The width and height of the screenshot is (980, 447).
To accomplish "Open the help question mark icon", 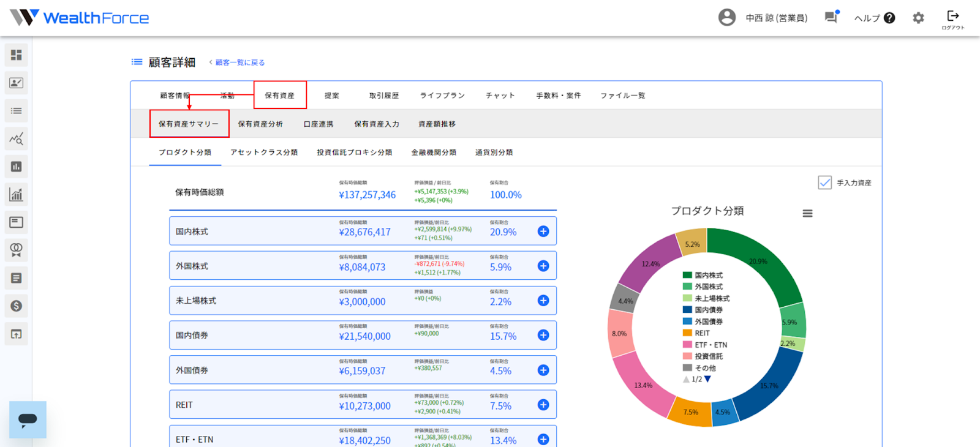I will point(889,18).
